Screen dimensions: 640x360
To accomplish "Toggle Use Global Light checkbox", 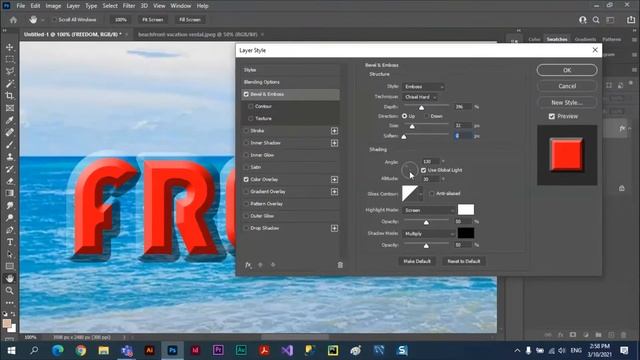I will 424,170.
